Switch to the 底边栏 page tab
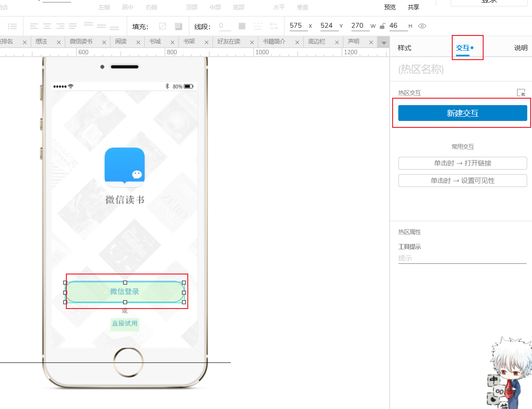This screenshot has height=409, width=532. 316,41
